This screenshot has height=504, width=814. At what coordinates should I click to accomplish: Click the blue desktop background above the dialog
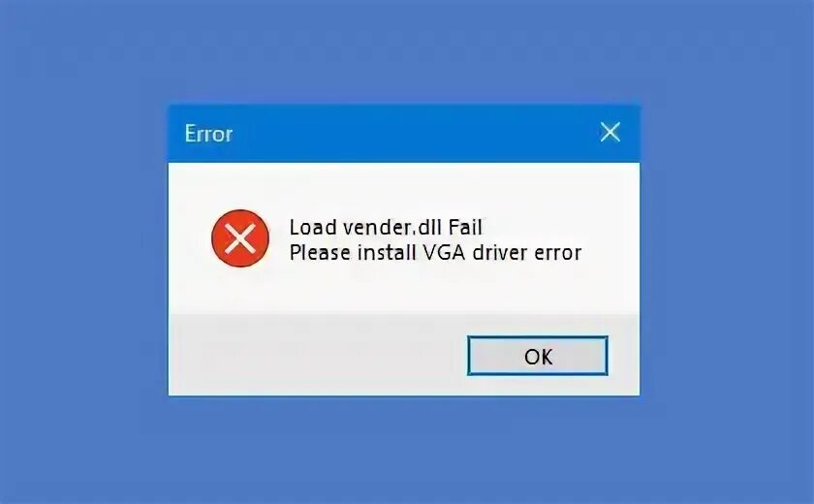coord(405,52)
